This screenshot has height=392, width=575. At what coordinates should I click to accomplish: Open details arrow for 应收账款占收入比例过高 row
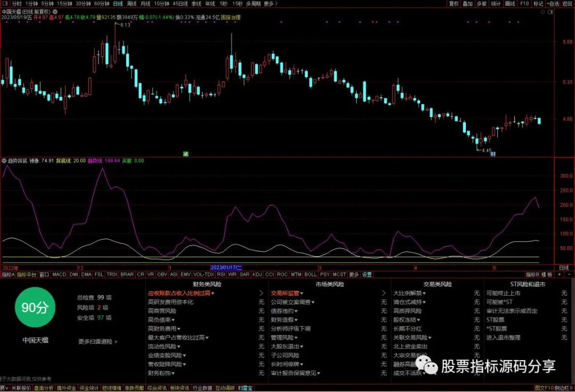click(261, 293)
